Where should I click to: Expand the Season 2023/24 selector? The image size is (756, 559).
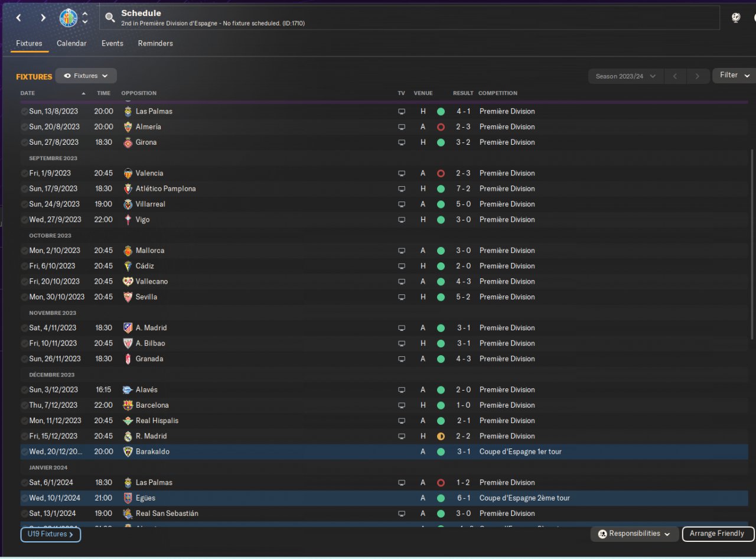tap(626, 76)
